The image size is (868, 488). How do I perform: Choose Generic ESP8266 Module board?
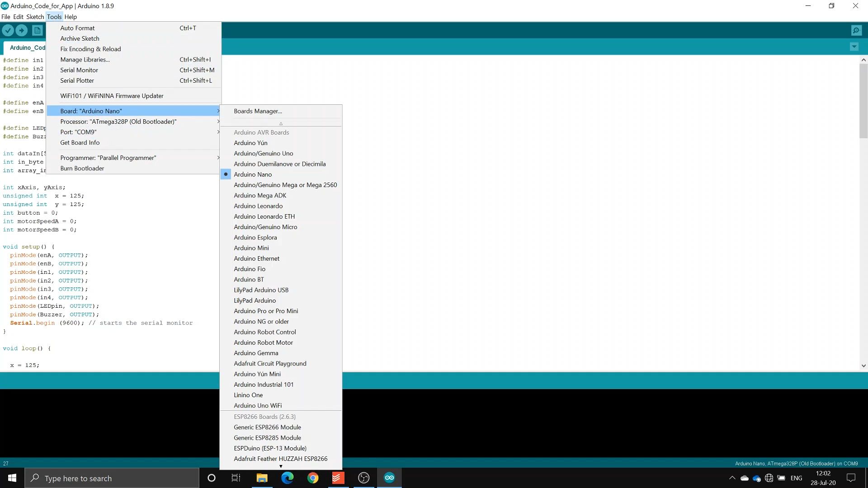[x=267, y=427]
